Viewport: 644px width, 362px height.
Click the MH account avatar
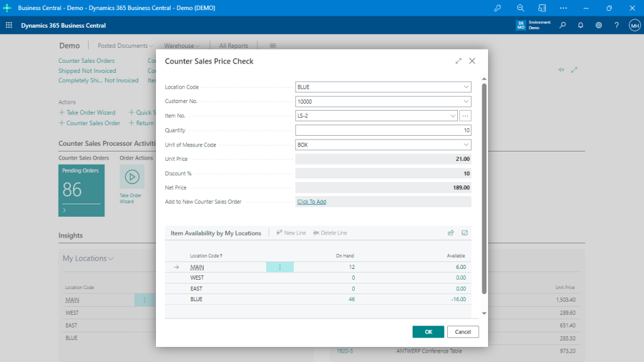pyautogui.click(x=635, y=26)
